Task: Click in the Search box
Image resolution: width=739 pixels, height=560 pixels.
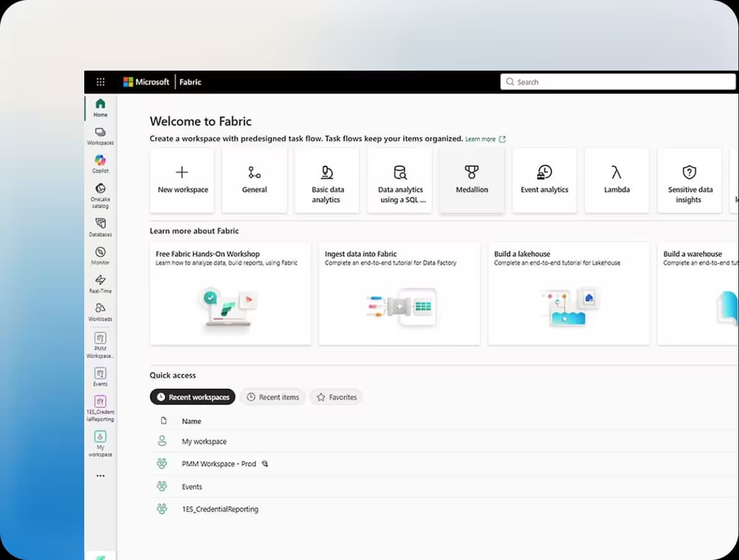Action: [x=618, y=82]
